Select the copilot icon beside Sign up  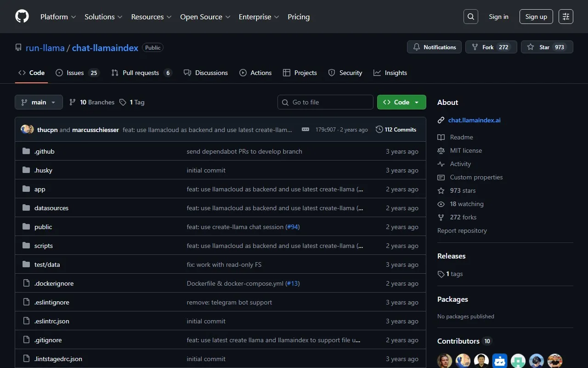(565, 17)
